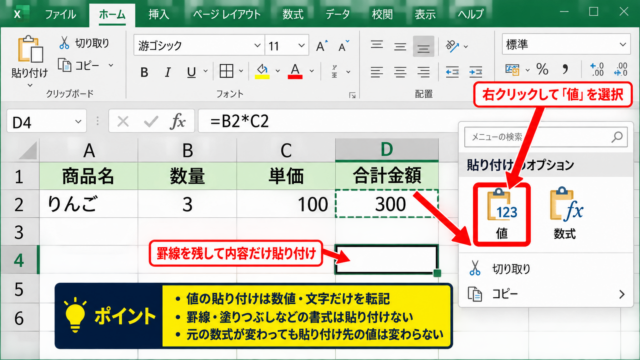Toggle Underline formatting

click(191, 73)
